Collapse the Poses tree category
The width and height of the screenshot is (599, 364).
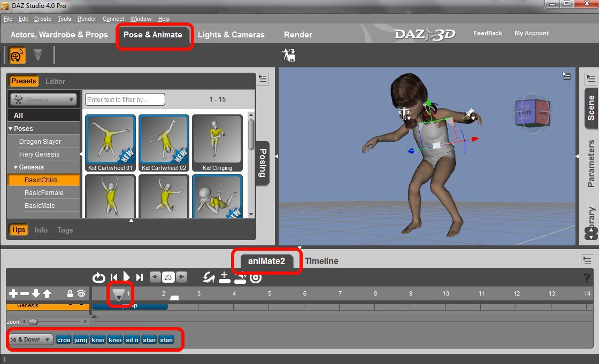11,129
